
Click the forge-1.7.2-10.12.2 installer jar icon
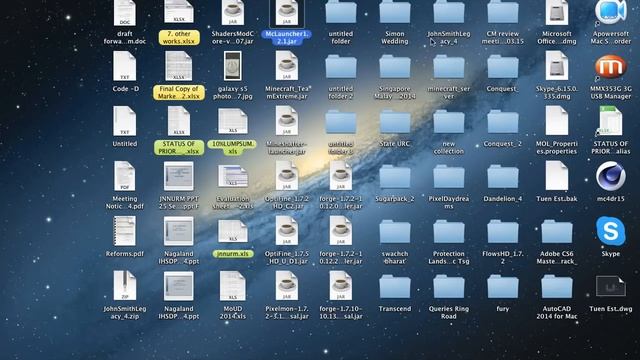341,231
